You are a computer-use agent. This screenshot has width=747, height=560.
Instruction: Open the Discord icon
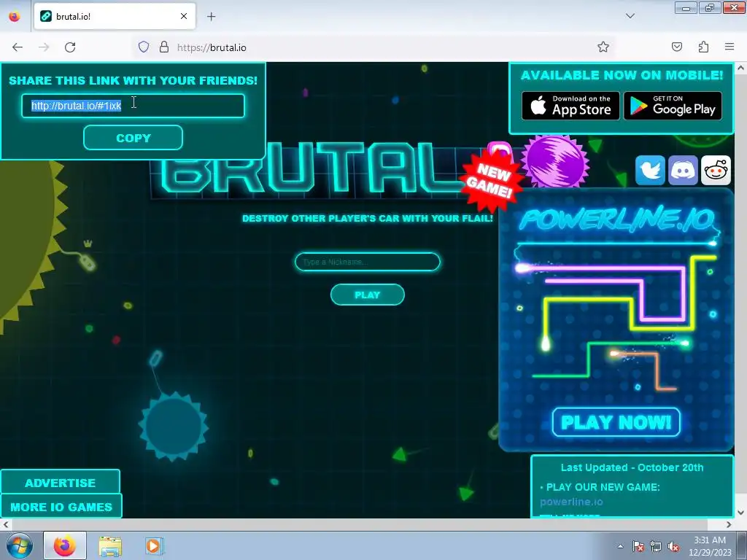coord(683,170)
